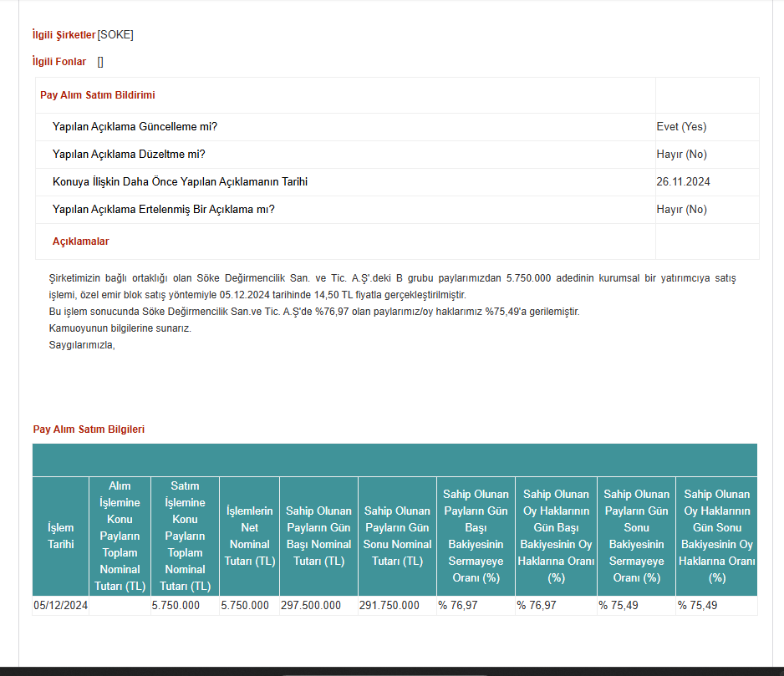
Task: Select 'Yapılan Açıklama Ertelenmiş Bir Açıklama mı?' label
Action: pos(164,209)
